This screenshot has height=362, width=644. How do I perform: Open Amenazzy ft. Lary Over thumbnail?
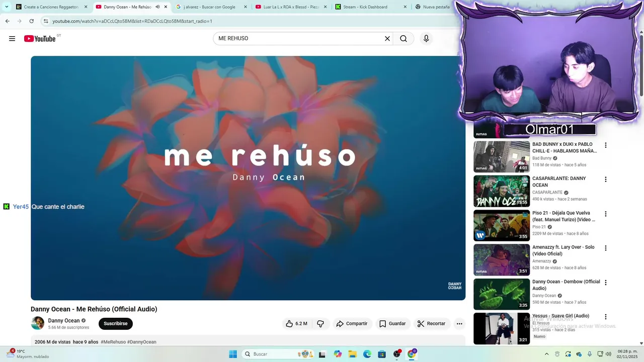click(x=502, y=260)
